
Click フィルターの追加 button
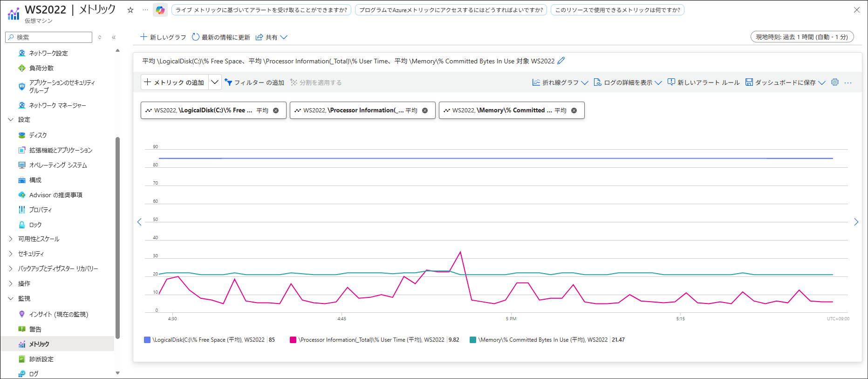click(254, 83)
